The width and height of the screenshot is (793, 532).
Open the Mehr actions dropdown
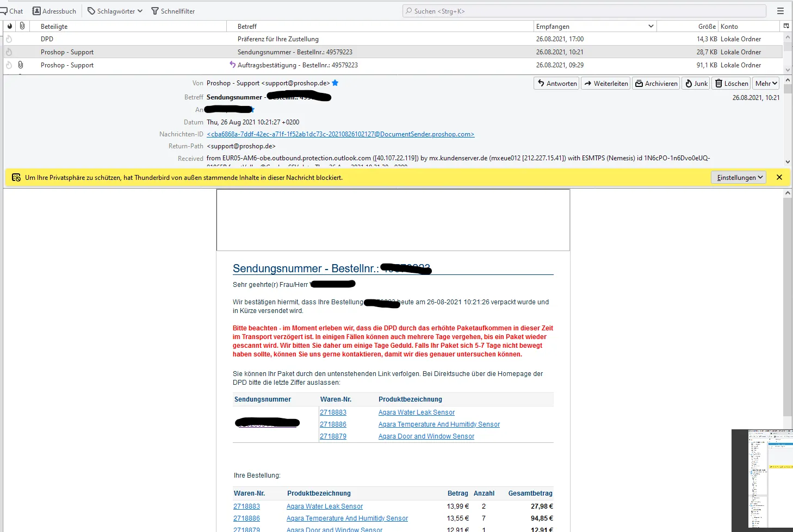[x=766, y=83]
